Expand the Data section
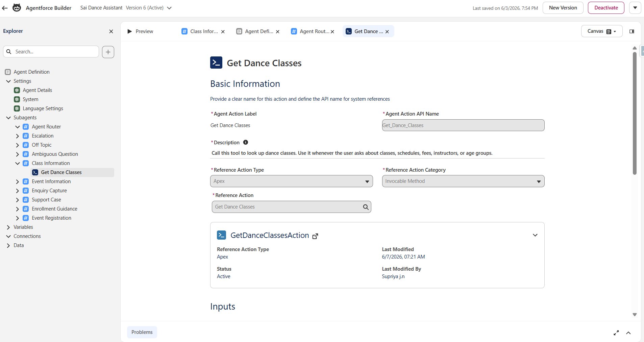This screenshot has height=342, width=644. point(8,245)
